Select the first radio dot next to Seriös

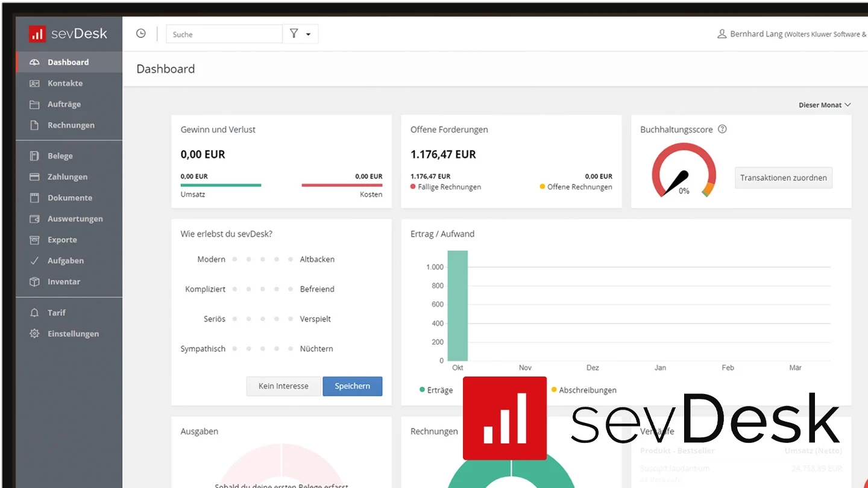click(234, 319)
